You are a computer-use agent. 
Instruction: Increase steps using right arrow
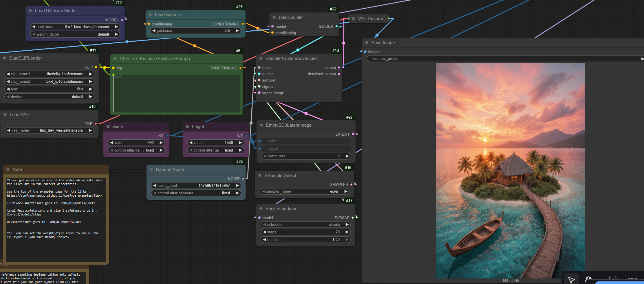tap(347, 232)
